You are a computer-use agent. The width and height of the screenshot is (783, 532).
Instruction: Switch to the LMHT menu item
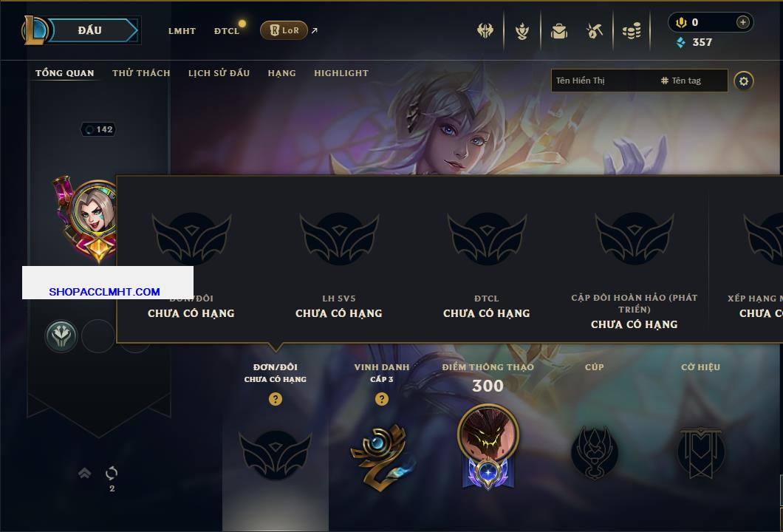coord(182,31)
